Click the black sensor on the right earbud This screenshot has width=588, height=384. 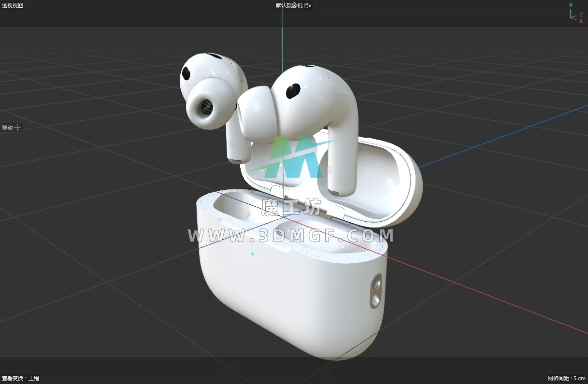293,91
